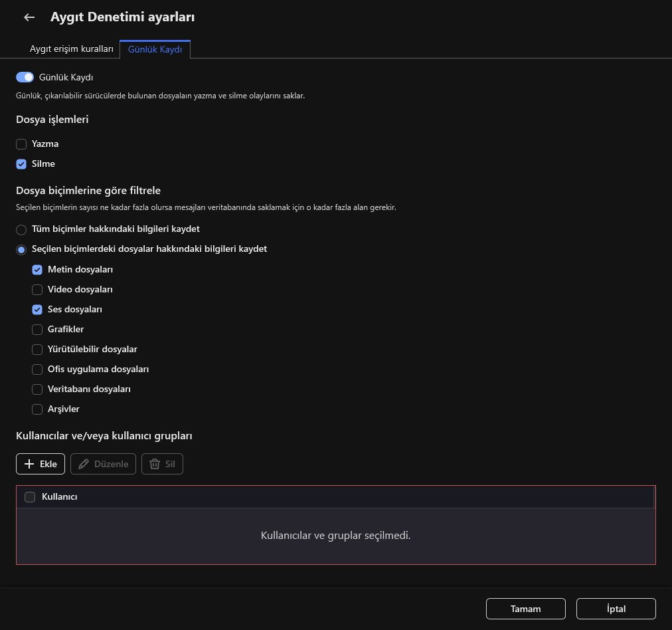Viewport: 672px width, 630px height.
Task: Click the pencil Düzenle button
Action: (103, 464)
